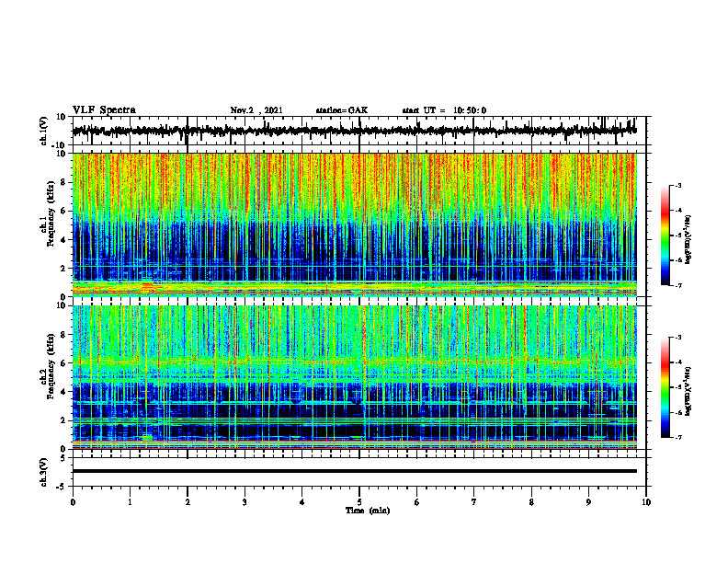The height and width of the screenshot is (563, 728).
Task: Click inside the ch.2 spectrogram plot
Action: (355, 377)
